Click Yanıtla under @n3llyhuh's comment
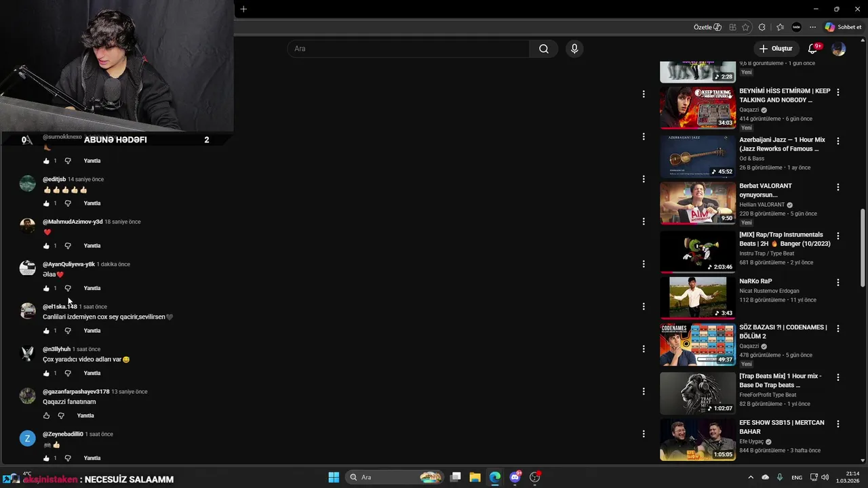Image resolution: width=868 pixels, height=488 pixels. [x=92, y=373]
